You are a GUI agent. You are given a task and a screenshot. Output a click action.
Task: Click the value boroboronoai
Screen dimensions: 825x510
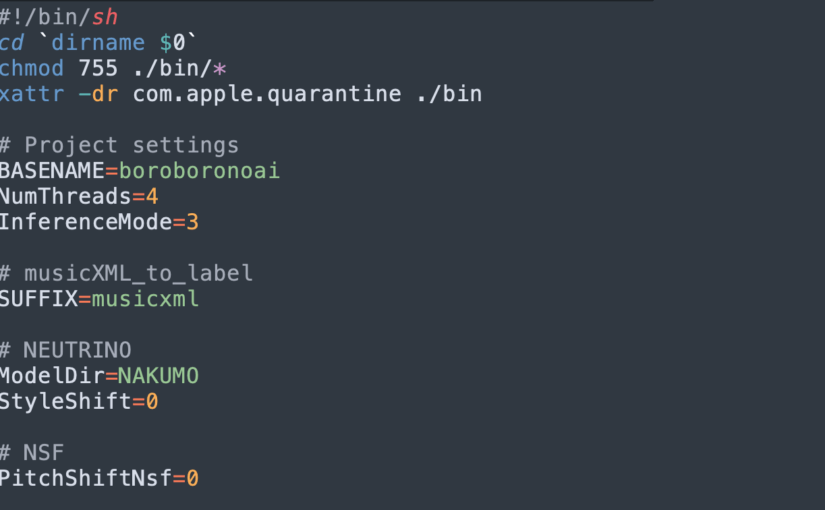199,171
